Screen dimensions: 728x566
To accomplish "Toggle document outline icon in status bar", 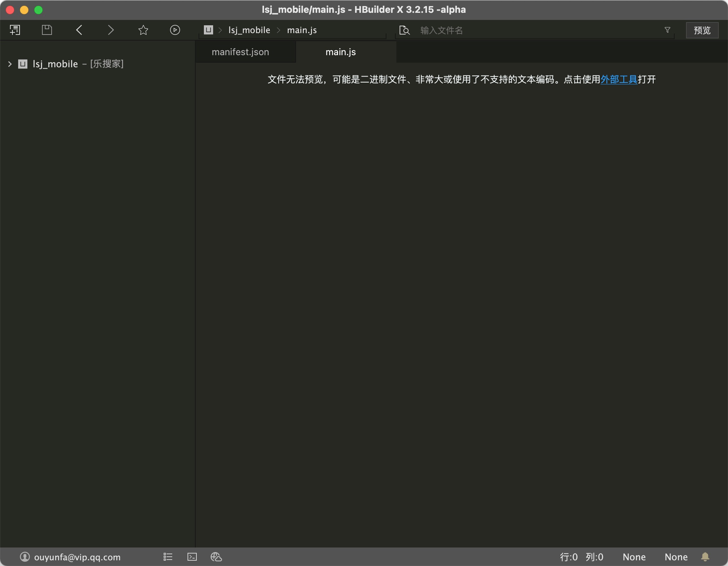I will (168, 557).
